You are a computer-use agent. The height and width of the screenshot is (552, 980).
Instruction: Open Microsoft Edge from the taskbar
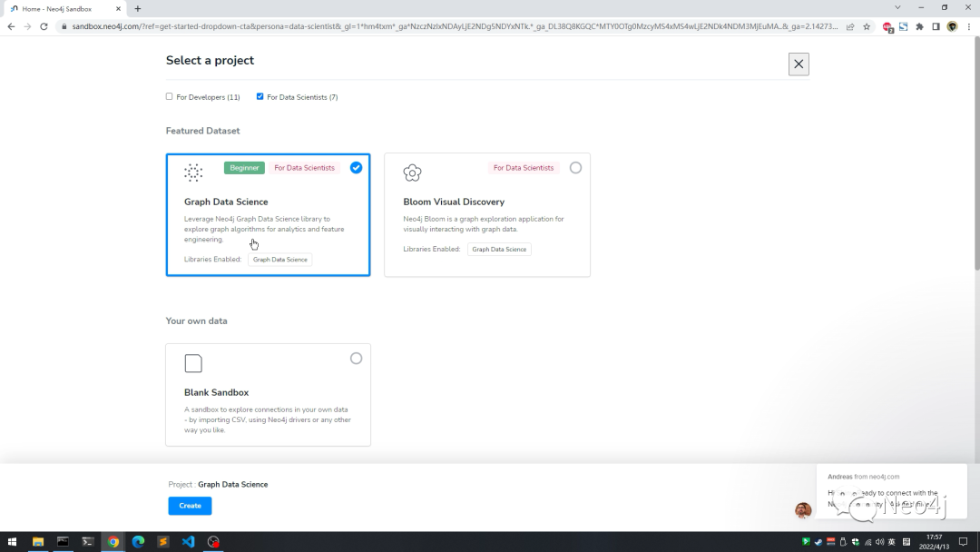(x=138, y=541)
